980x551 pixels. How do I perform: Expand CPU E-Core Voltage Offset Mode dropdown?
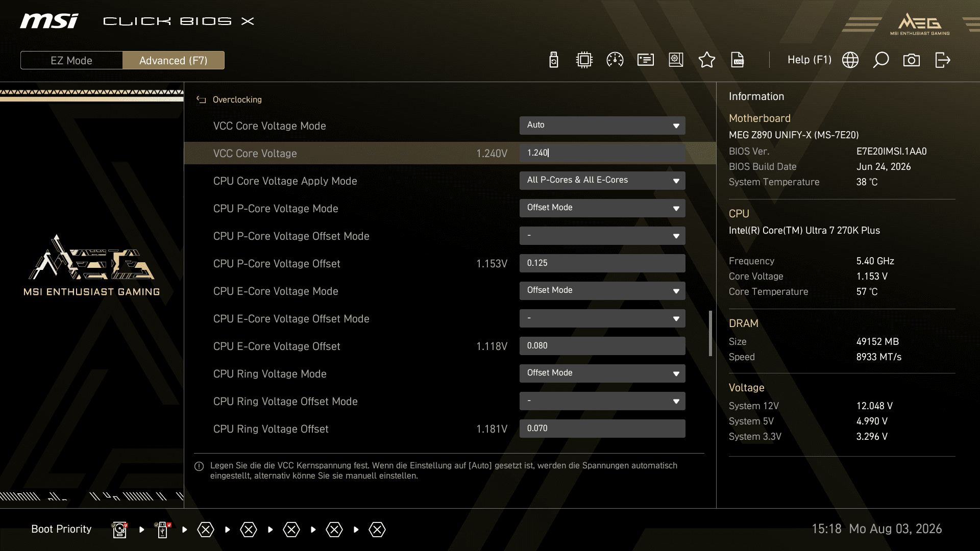coord(602,318)
